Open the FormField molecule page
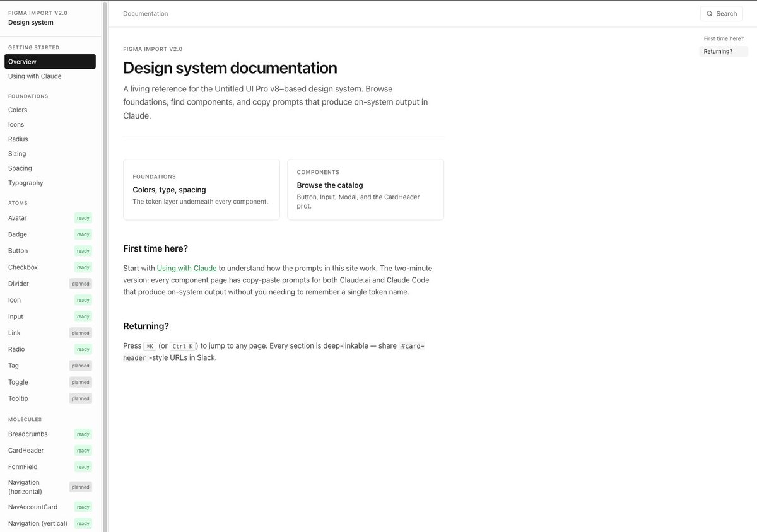Viewport: 757px width, 532px height. pyautogui.click(x=50, y=467)
